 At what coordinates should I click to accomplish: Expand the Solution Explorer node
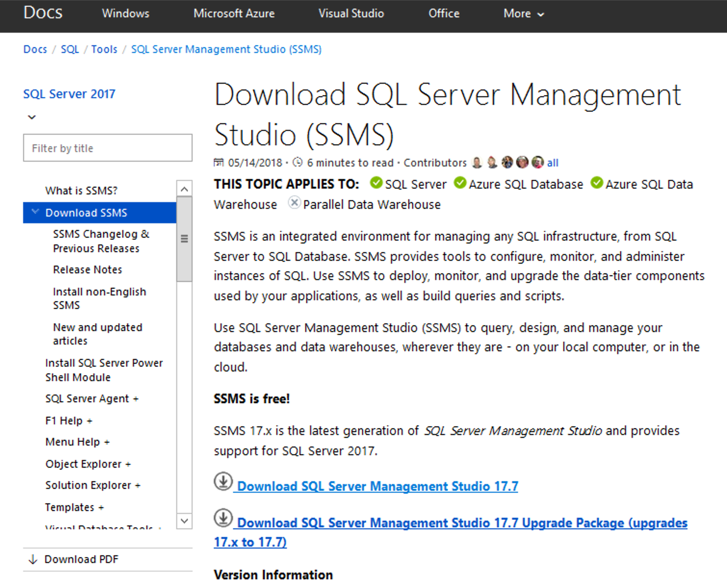138,486
